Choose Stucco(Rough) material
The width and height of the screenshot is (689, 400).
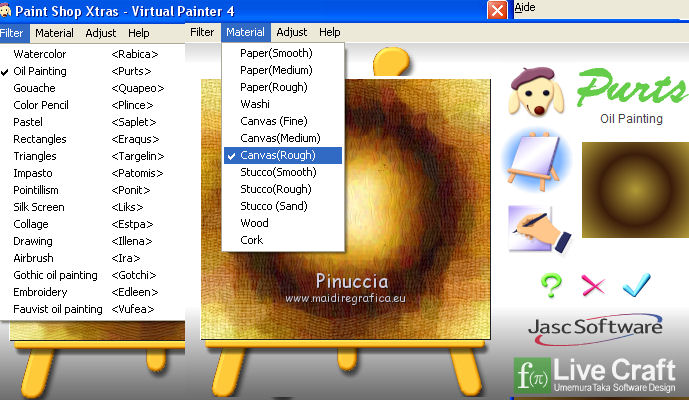[x=283, y=189]
